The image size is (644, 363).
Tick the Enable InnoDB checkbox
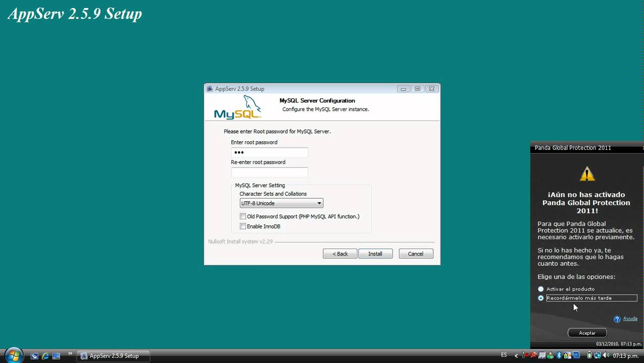pyautogui.click(x=243, y=226)
